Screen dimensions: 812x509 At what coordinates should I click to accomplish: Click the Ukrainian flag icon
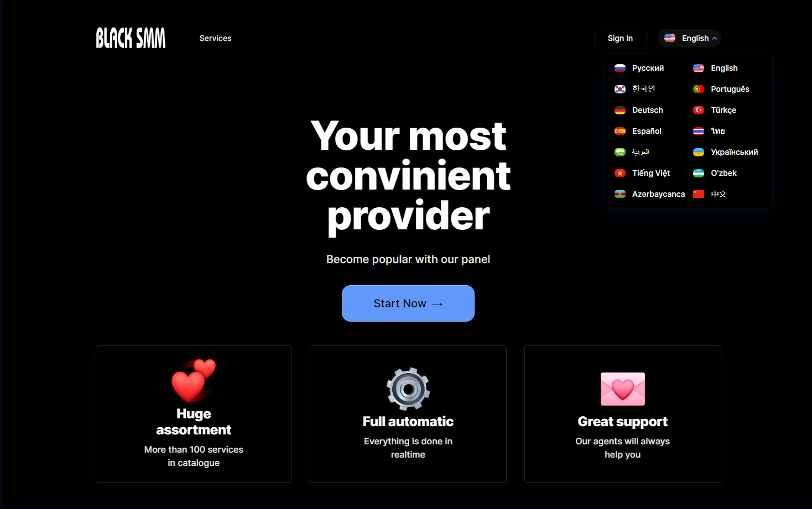point(699,152)
